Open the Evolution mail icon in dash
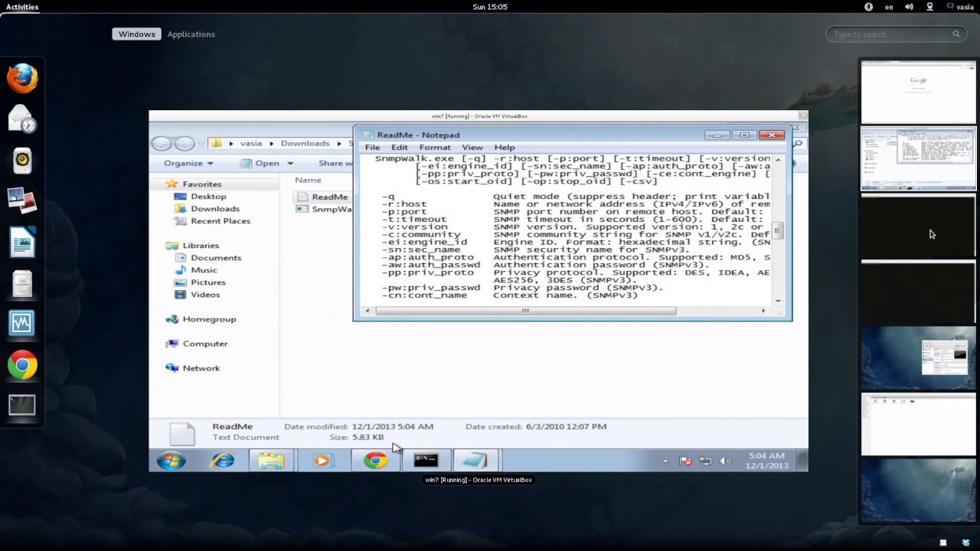This screenshot has height=551, width=980. (x=22, y=119)
